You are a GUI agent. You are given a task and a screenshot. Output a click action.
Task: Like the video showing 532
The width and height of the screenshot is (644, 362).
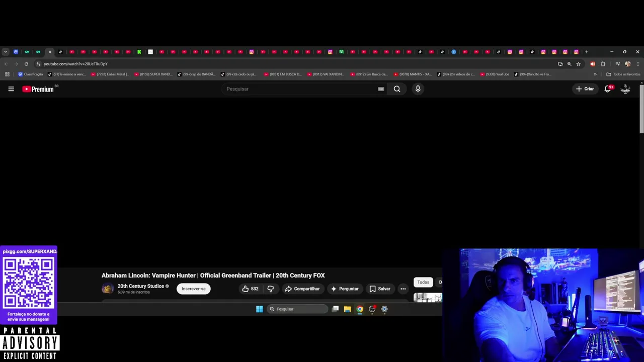[251, 289]
